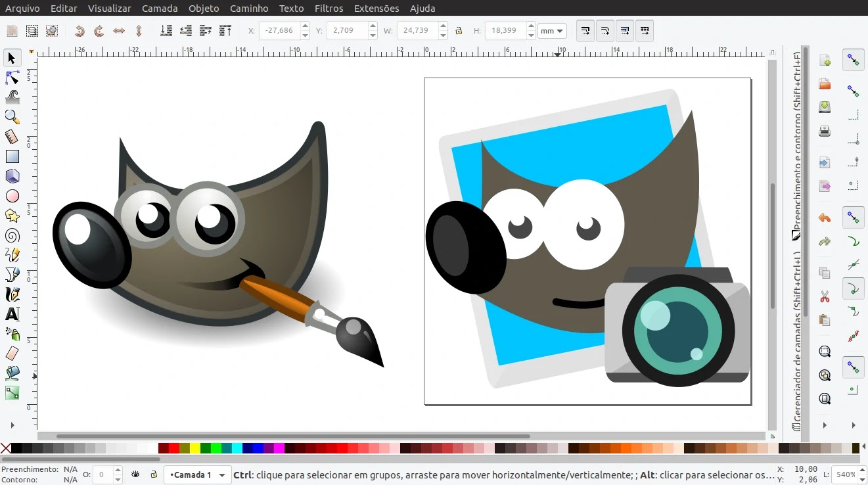
Task: Select the Star polygon tool
Action: (12, 216)
